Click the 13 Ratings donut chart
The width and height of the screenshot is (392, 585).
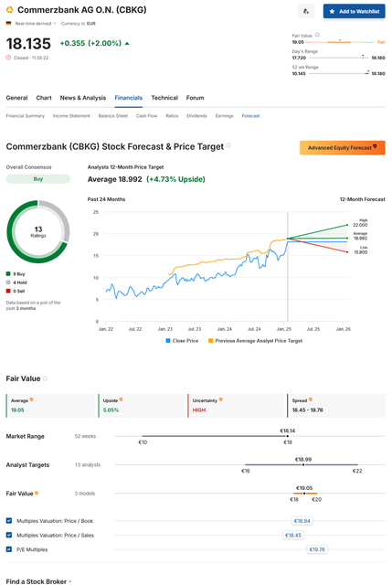pos(38,231)
